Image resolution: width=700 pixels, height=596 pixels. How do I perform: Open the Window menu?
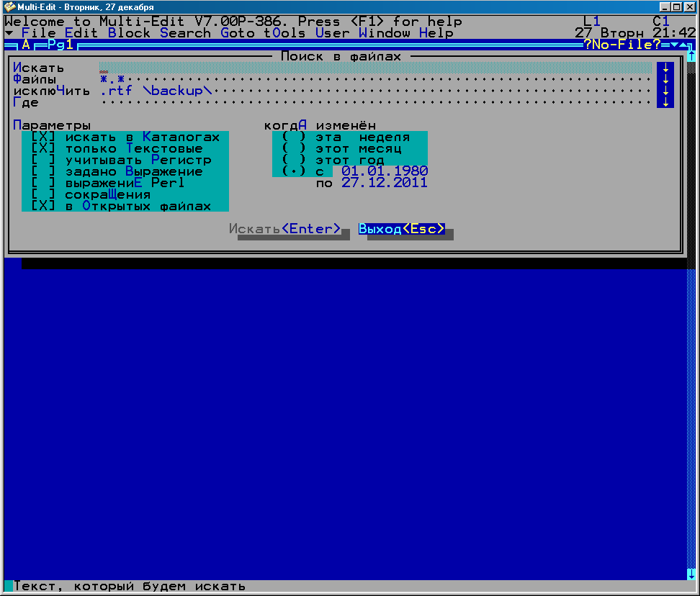coord(385,33)
